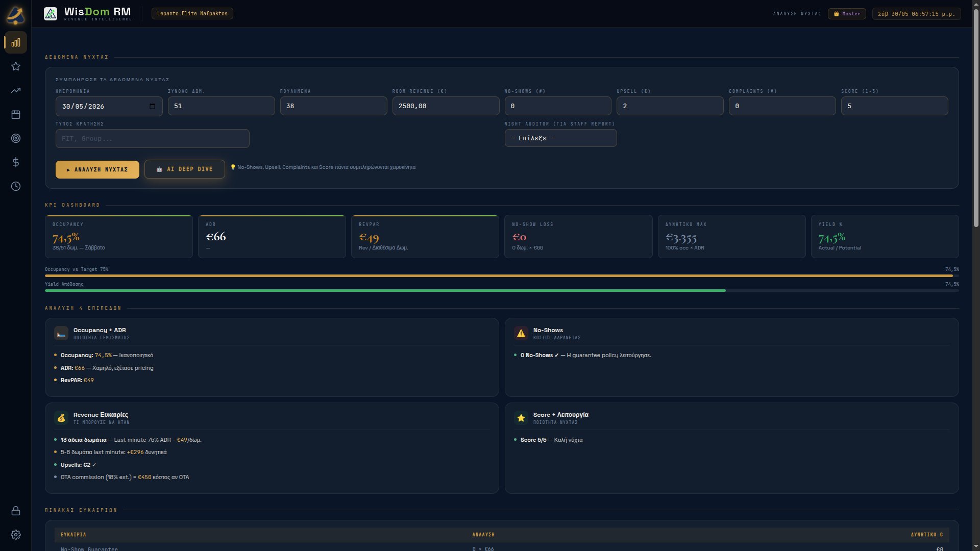Launch the AI Deep Dive button
The height and width of the screenshot is (551, 980).
[x=185, y=169]
